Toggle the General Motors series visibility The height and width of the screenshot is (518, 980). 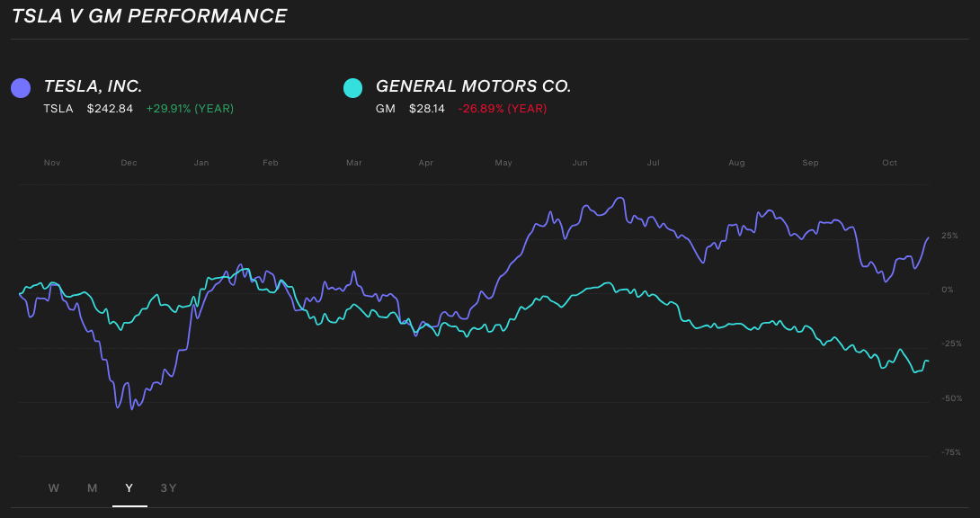click(351, 86)
